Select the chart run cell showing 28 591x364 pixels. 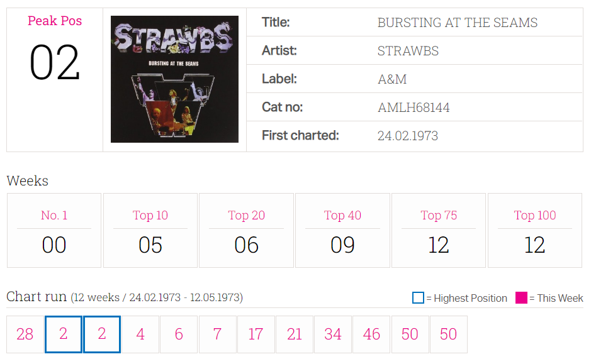click(25, 334)
